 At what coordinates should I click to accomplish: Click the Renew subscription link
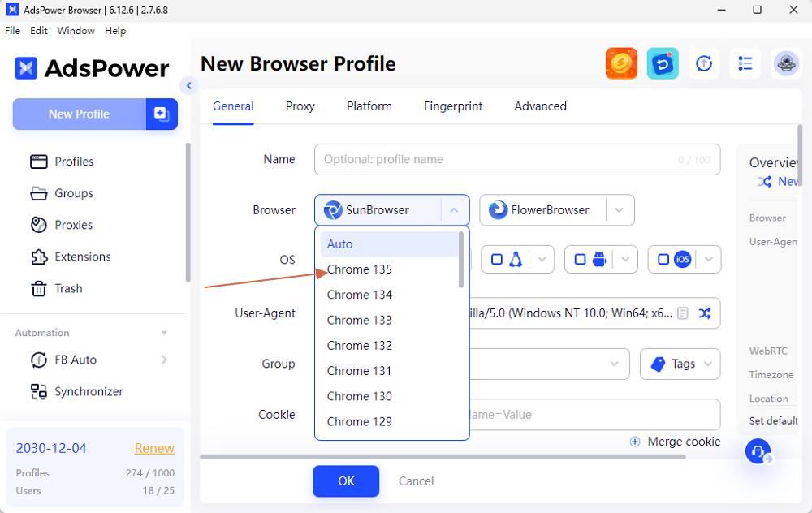154,448
